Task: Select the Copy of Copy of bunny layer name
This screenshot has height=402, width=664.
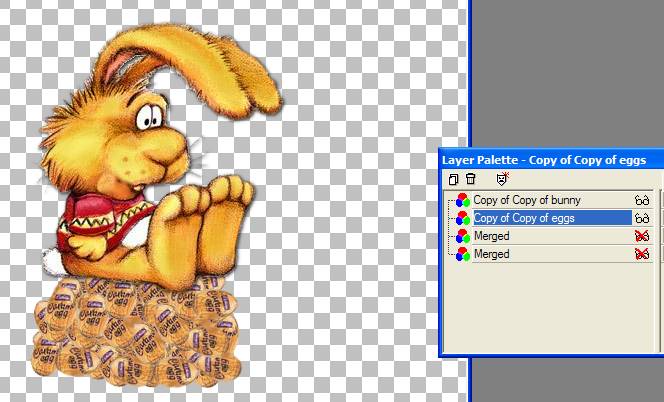Action: (527, 200)
